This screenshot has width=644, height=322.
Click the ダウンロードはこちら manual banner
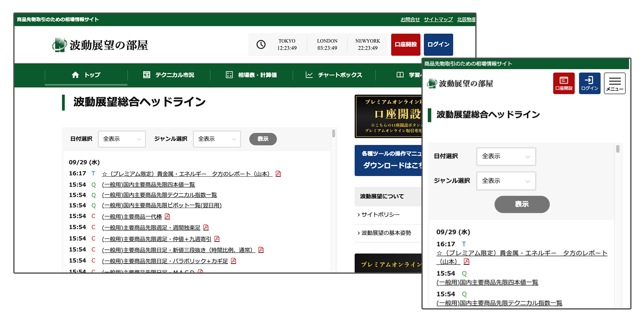[x=388, y=161]
